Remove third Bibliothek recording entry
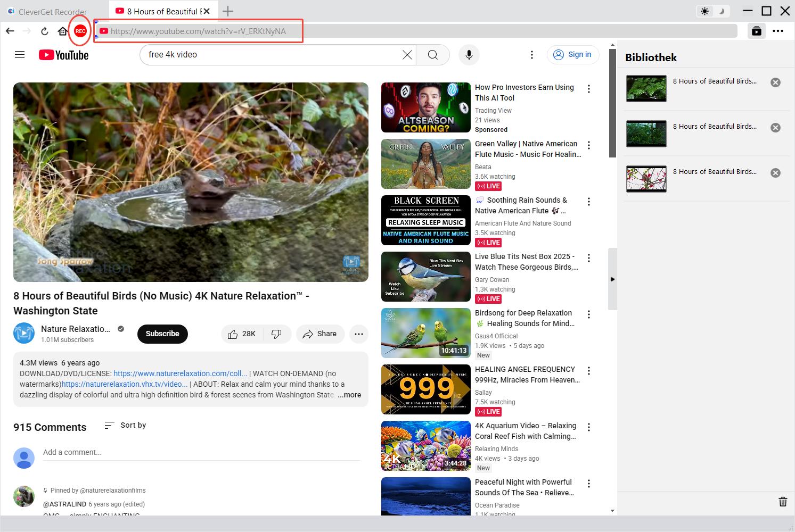Image resolution: width=795 pixels, height=532 pixels. click(776, 173)
